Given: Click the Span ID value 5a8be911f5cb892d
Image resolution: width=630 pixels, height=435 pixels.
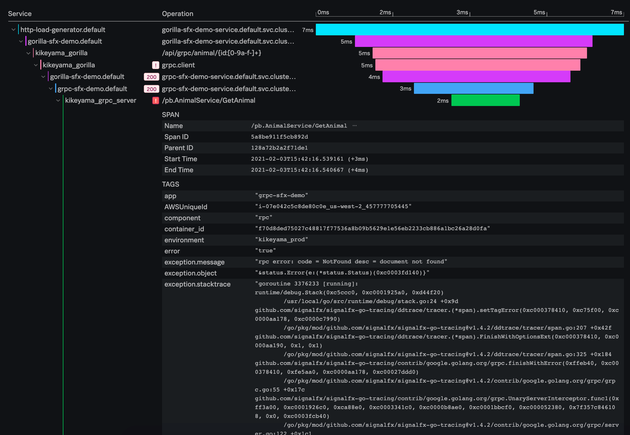Looking at the screenshot, I should [280, 137].
